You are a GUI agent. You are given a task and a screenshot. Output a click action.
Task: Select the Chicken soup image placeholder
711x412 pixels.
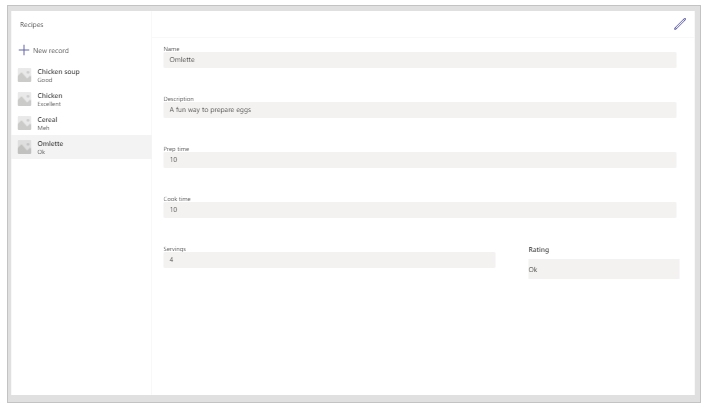(24, 75)
